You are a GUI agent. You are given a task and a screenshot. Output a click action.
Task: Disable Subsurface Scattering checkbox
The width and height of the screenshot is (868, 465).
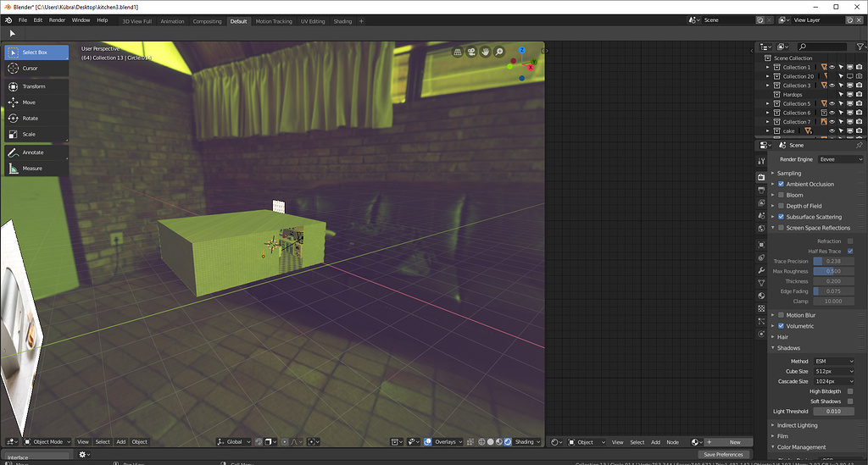coord(781,217)
